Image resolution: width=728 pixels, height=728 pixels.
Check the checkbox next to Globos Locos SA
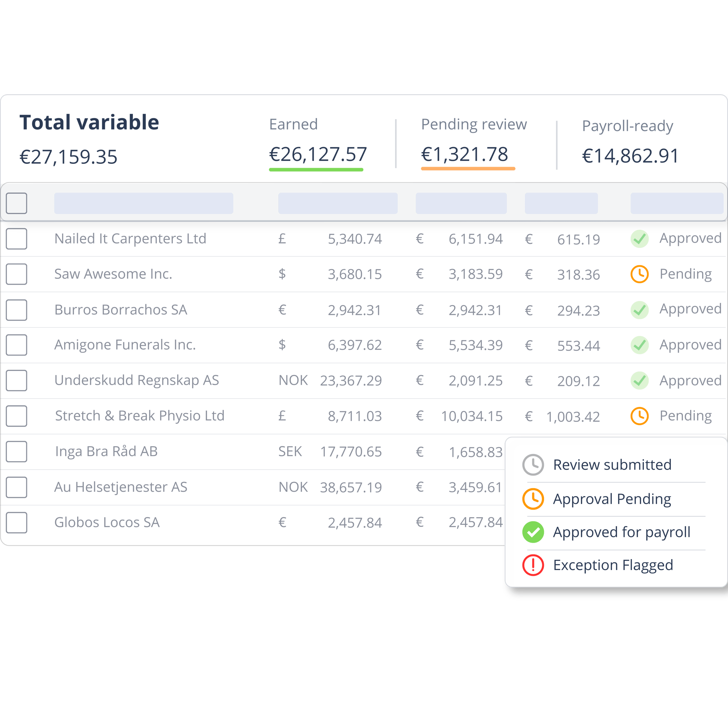click(17, 522)
